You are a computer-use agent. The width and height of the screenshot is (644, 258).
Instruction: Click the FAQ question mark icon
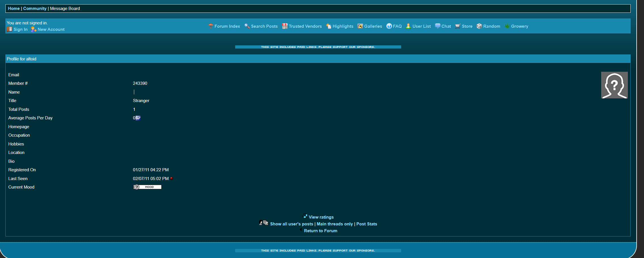pyautogui.click(x=389, y=26)
